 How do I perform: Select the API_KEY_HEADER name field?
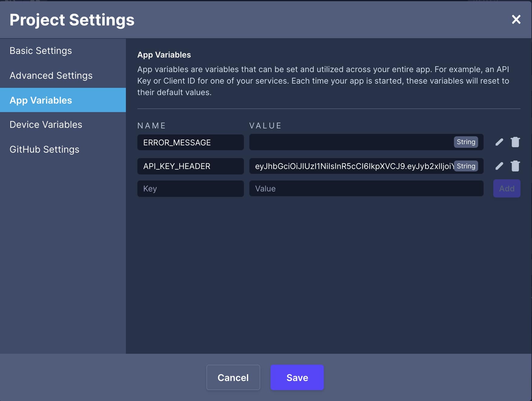tap(191, 166)
